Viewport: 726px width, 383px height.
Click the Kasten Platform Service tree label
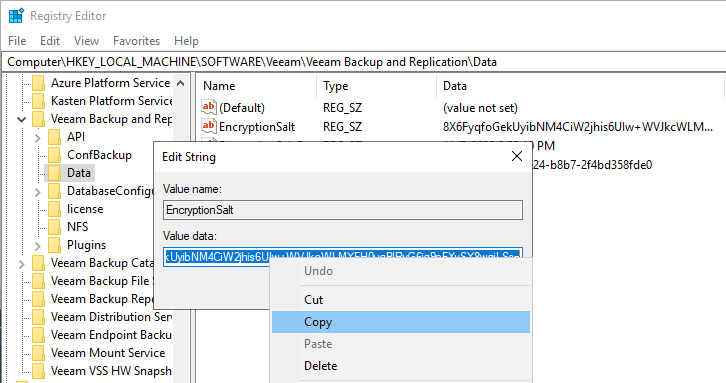[x=112, y=101]
